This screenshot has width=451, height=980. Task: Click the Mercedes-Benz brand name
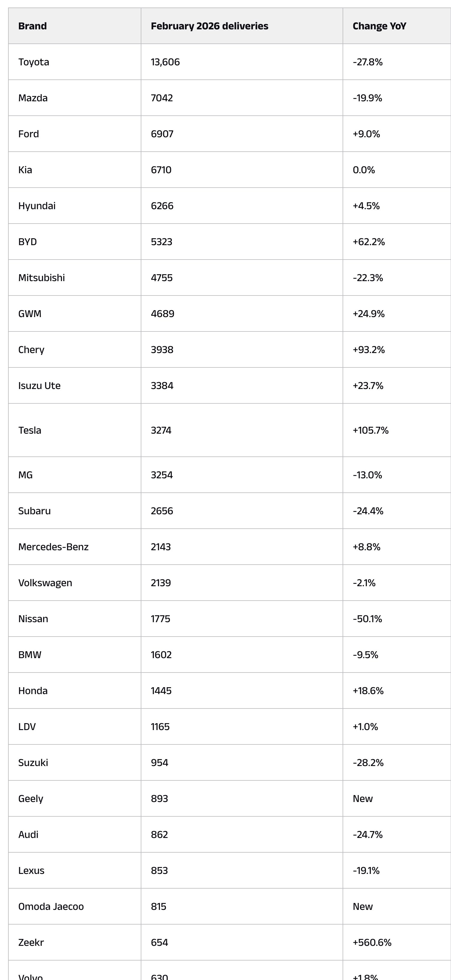coord(53,547)
